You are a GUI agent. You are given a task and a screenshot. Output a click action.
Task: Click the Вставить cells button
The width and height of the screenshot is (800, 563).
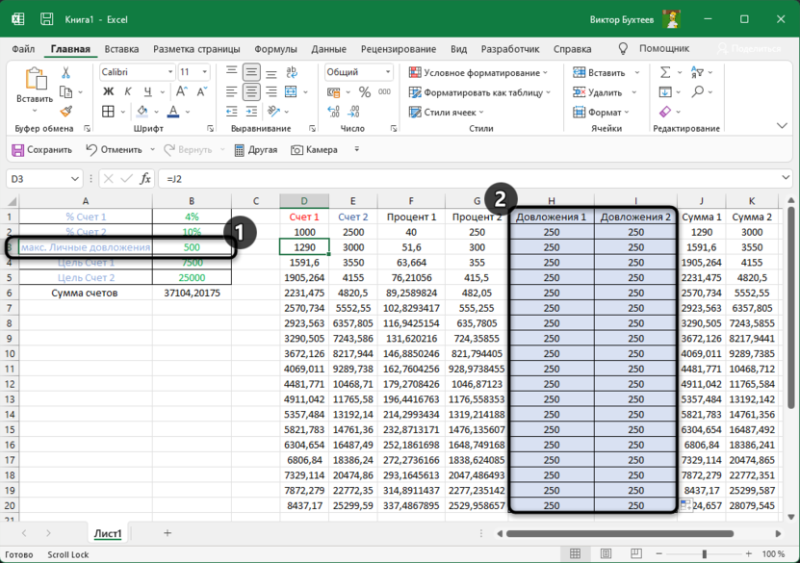[599, 72]
